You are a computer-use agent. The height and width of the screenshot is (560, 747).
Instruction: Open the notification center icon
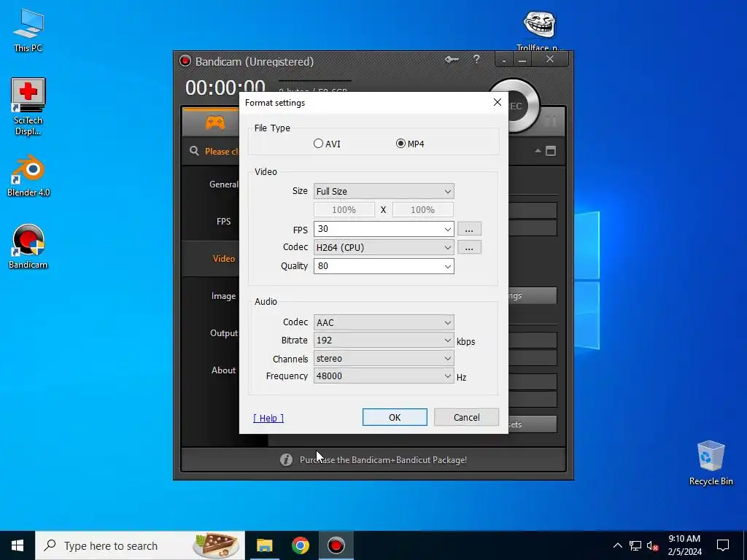pos(723,545)
